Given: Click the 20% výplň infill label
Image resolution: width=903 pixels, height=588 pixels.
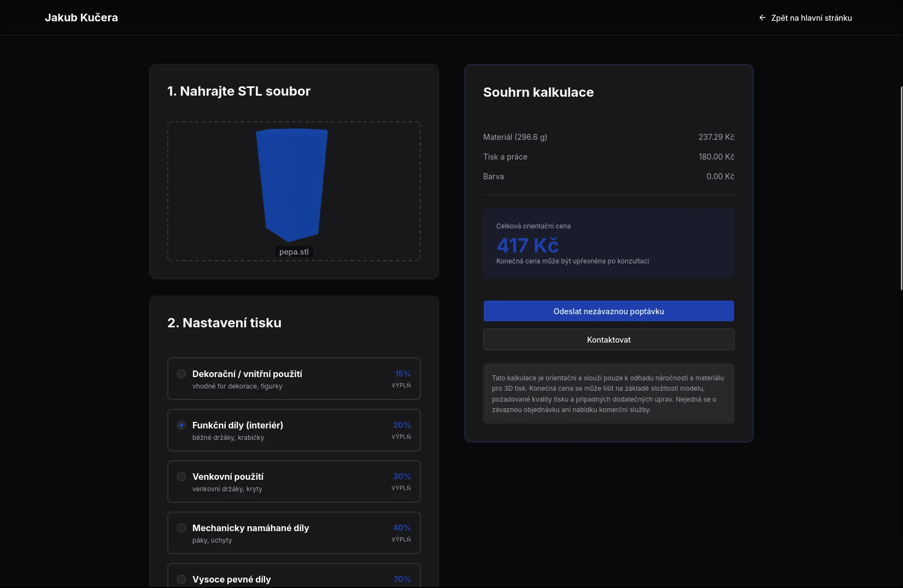Looking at the screenshot, I should point(402,430).
